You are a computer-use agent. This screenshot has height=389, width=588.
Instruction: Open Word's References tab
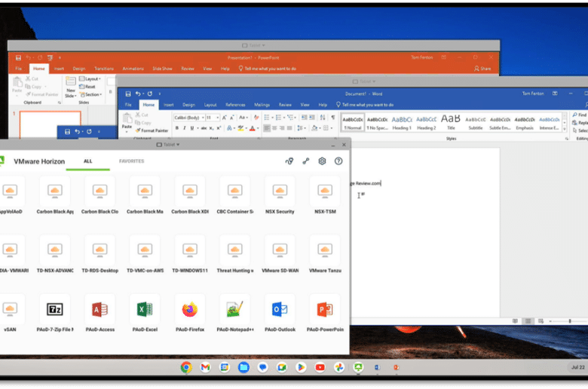coord(235,105)
